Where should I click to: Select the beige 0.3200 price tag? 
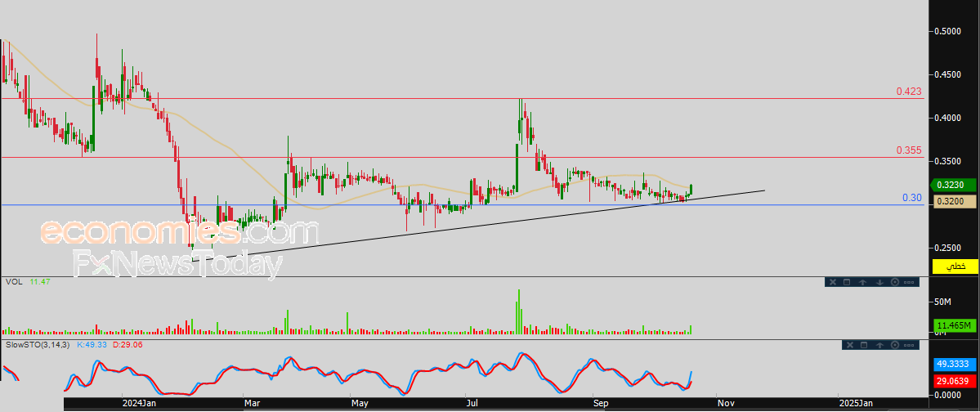(x=955, y=201)
